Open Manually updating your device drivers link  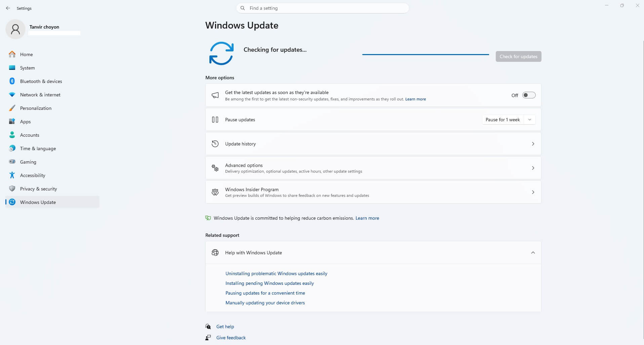[x=265, y=303]
